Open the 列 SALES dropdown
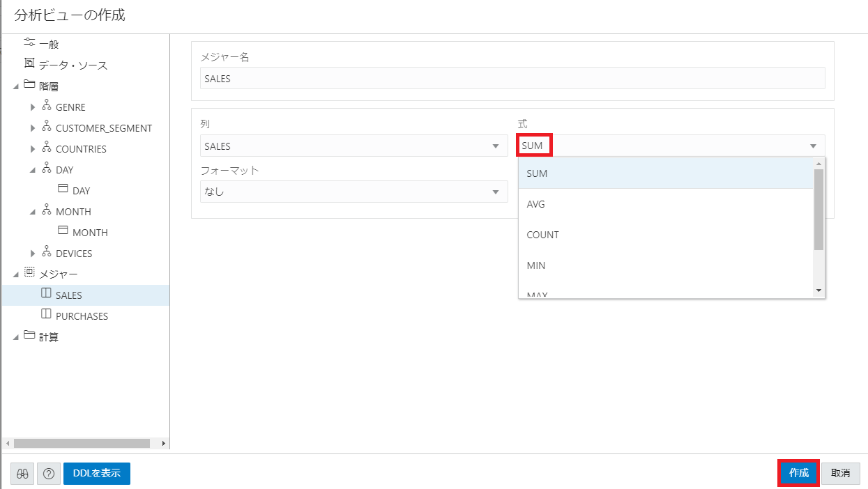This screenshot has height=489, width=868. pos(495,146)
